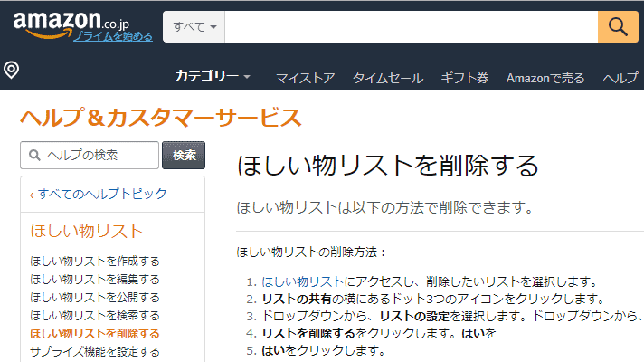Open ギフト券 in the nav bar
Viewport: 644px width, 362px height.
click(465, 78)
